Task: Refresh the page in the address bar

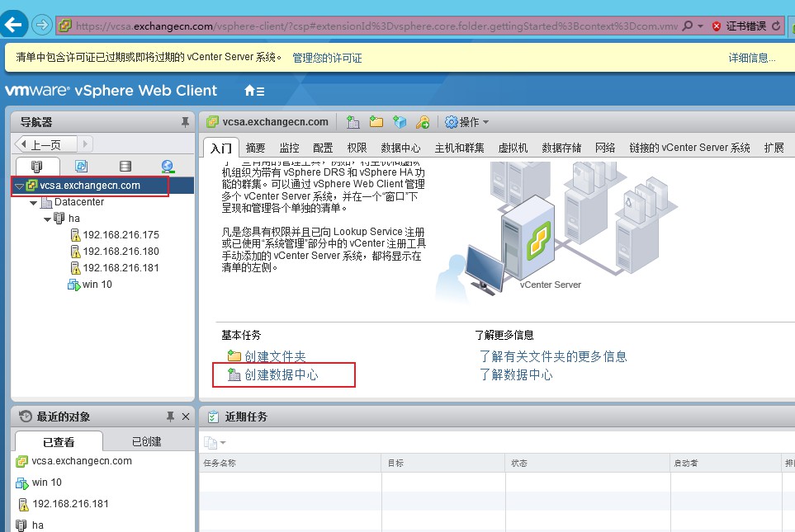Action: point(776,26)
